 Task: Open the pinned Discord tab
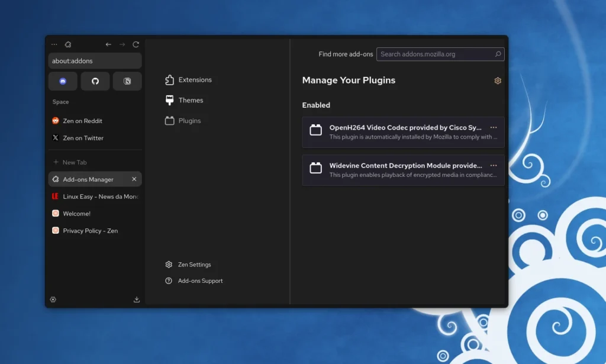point(63,81)
